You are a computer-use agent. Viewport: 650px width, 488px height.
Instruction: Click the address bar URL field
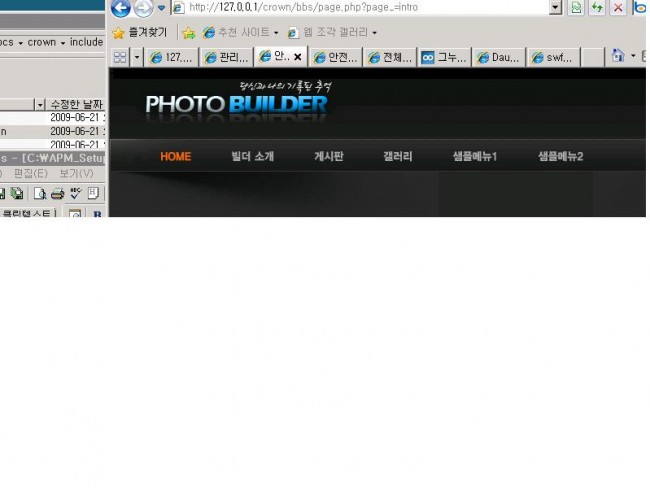pos(360,7)
